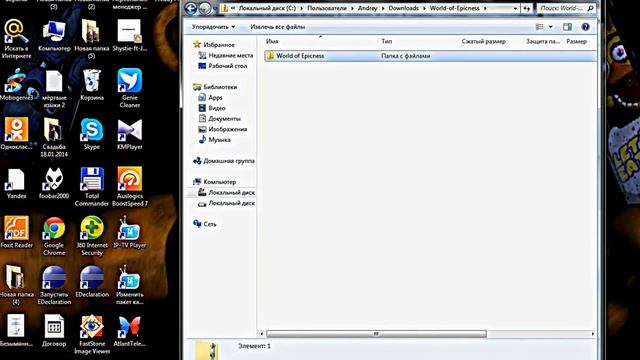Launch KMPlayer from desktop

130,134
